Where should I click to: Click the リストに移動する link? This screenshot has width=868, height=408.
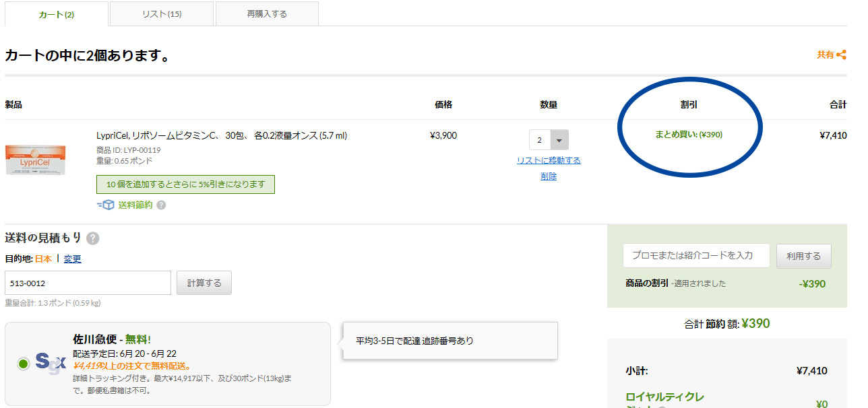(x=549, y=160)
